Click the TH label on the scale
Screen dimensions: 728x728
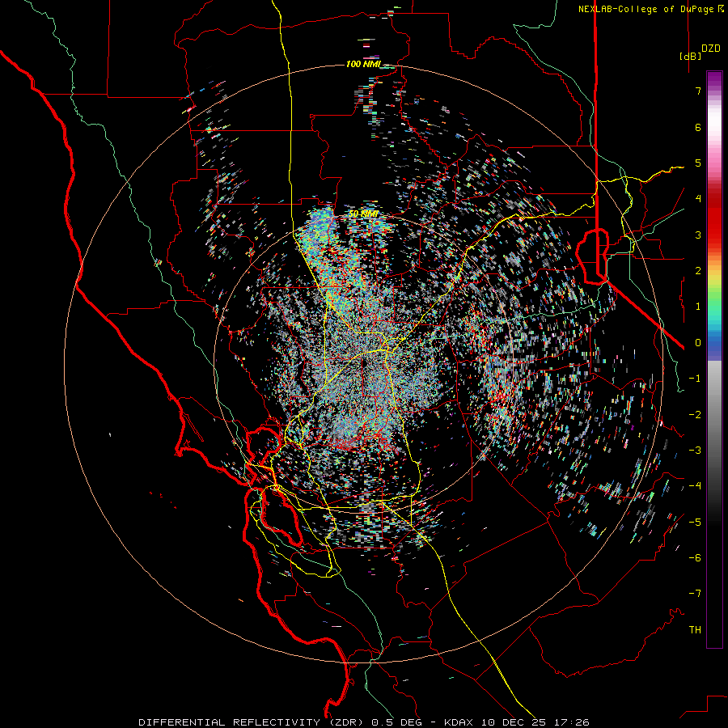(x=695, y=630)
